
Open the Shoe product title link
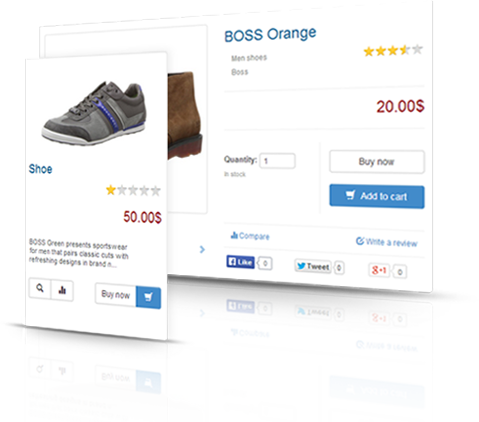(40, 169)
